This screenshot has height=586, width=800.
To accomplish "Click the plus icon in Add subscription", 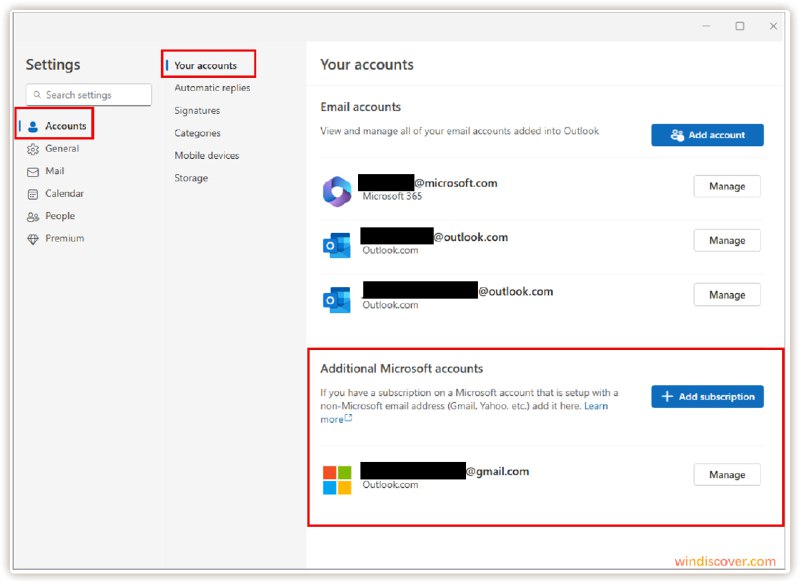I will (667, 396).
